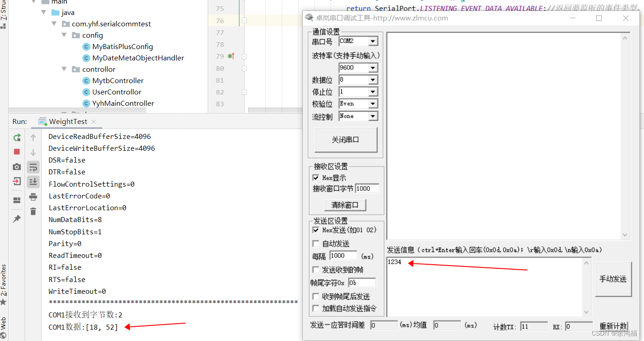Image resolution: width=644 pixels, height=341 pixels.
Task: Click the gutter override icon on line 79
Action: point(231,56)
